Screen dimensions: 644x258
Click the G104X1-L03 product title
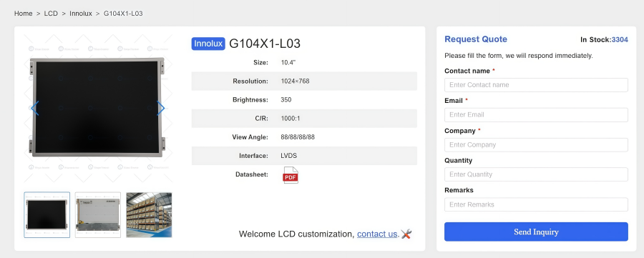click(x=265, y=44)
